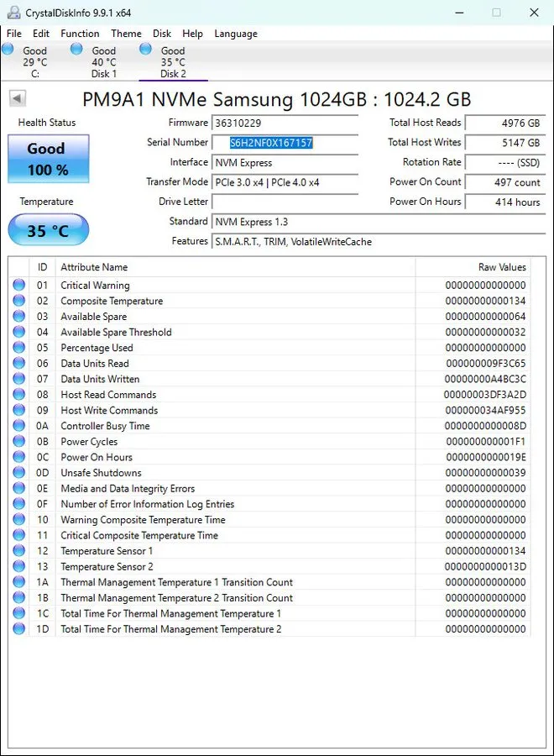The width and height of the screenshot is (554, 756).
Task: Open the Theme menu
Action: (126, 34)
